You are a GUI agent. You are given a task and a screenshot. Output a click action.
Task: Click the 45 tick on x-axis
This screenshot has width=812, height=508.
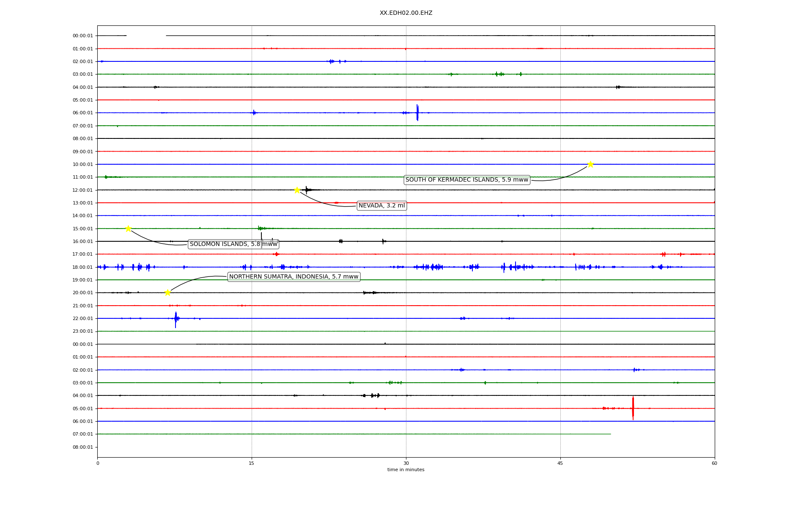(560, 463)
